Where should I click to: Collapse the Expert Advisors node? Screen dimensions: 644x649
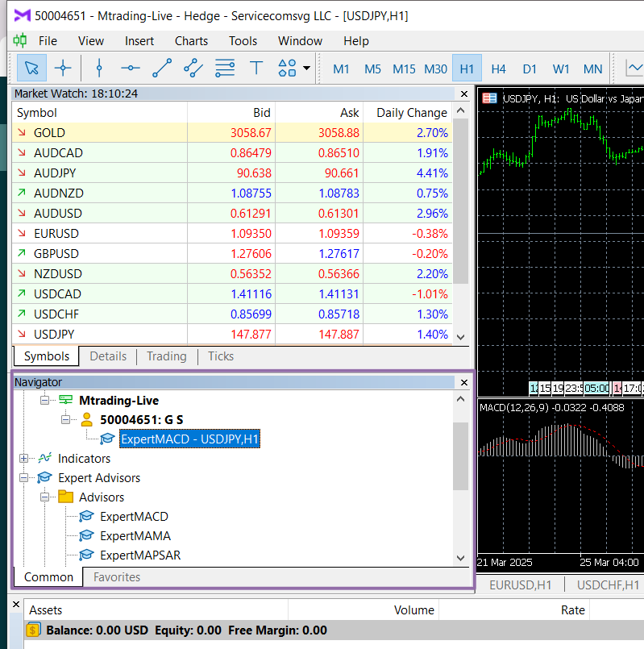(x=23, y=478)
